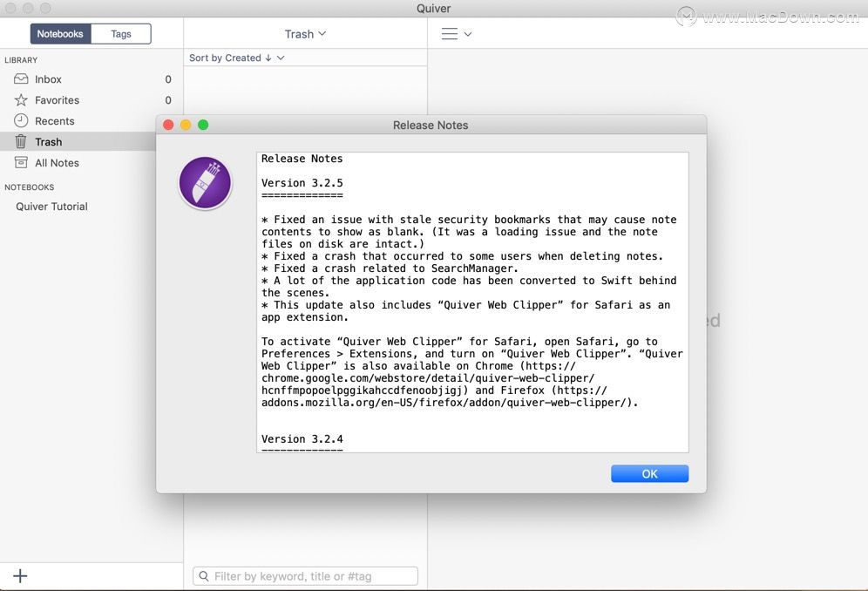Viewport: 868px width, 591px height.
Task: Click 'Fixed a crash related to SearchManager' line
Action: point(390,268)
